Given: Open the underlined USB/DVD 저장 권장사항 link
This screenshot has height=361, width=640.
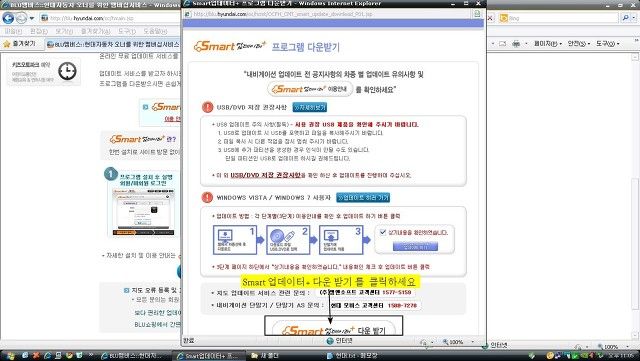Looking at the screenshot, I should coord(265,175).
